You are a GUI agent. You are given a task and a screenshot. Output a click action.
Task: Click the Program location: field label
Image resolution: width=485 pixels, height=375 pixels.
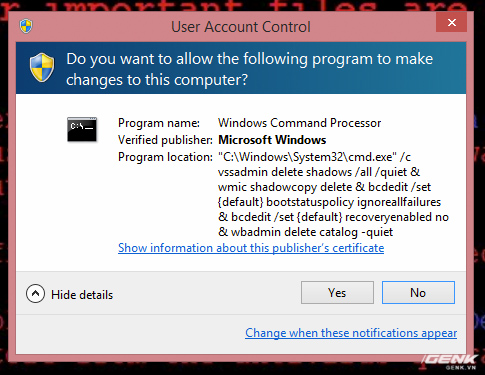[165, 157]
